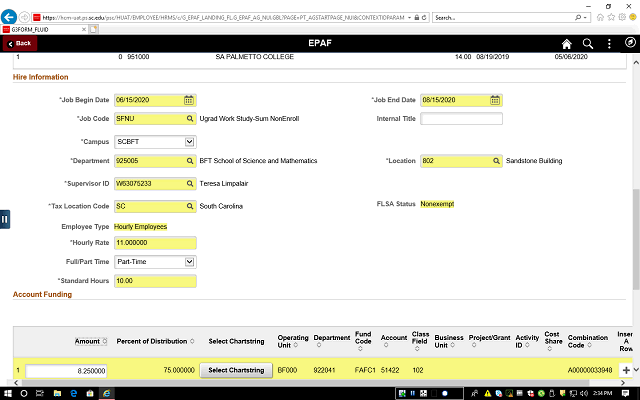Click the browser forward arrow button
Image resolution: width=640 pixels, height=400 pixels.
pyautogui.click(x=24, y=17)
